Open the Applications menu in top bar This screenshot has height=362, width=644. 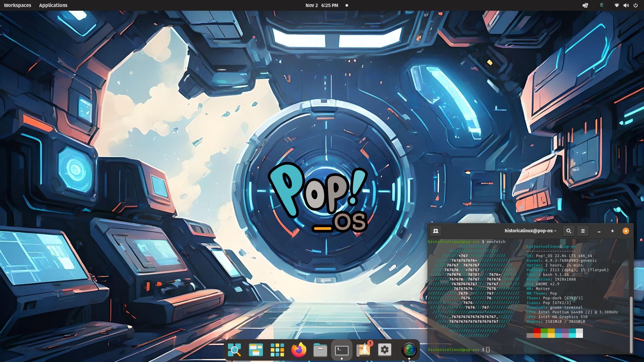53,5
